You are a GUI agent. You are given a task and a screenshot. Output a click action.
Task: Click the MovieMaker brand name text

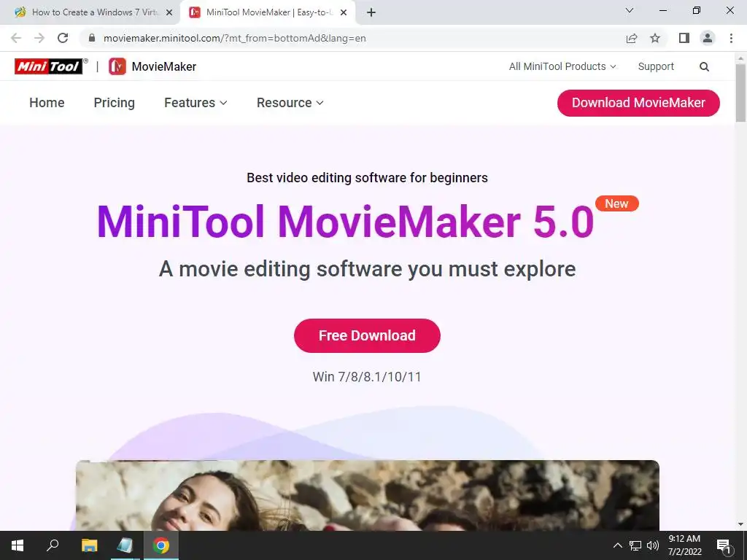[x=164, y=66]
